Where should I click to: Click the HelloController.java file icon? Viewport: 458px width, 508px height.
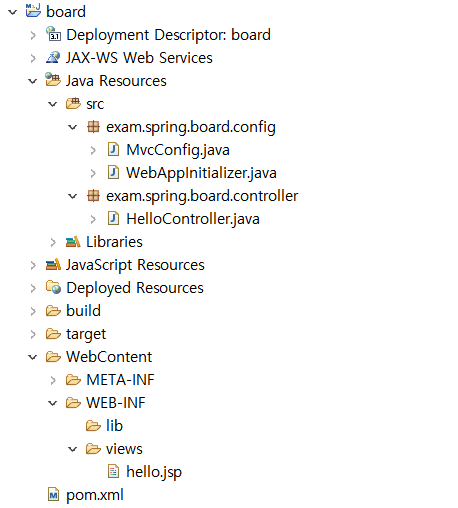tap(113, 219)
